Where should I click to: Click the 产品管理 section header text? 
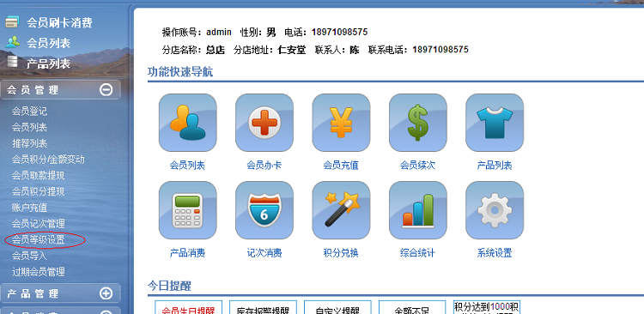[33, 293]
